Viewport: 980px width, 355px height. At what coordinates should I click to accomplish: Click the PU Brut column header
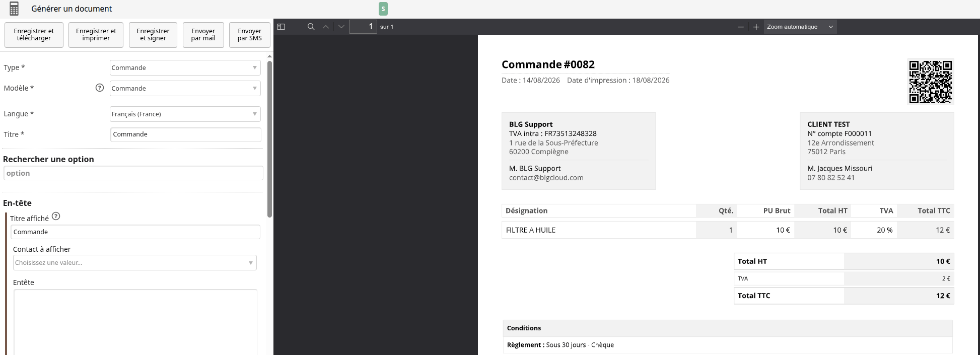[x=777, y=210]
